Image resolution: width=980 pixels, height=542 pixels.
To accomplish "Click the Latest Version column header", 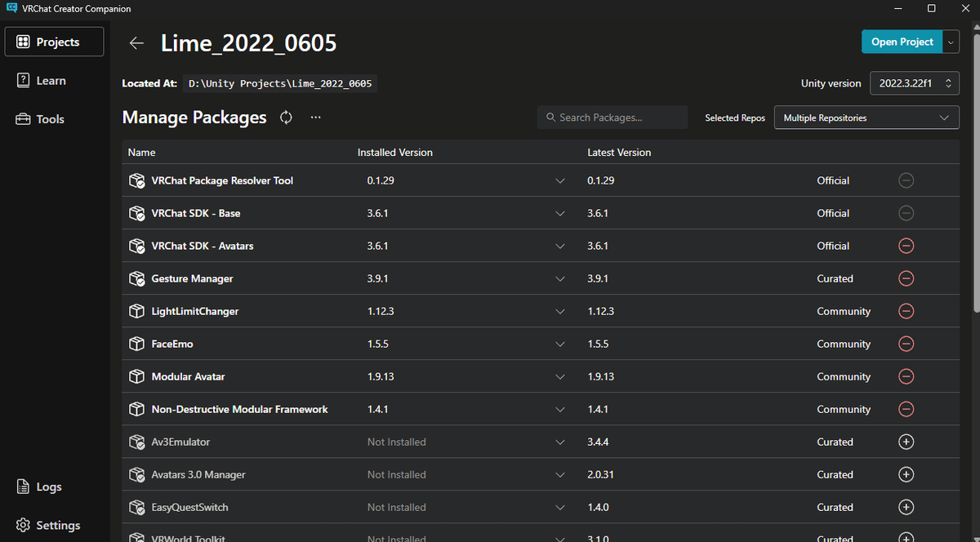I will 619,153.
